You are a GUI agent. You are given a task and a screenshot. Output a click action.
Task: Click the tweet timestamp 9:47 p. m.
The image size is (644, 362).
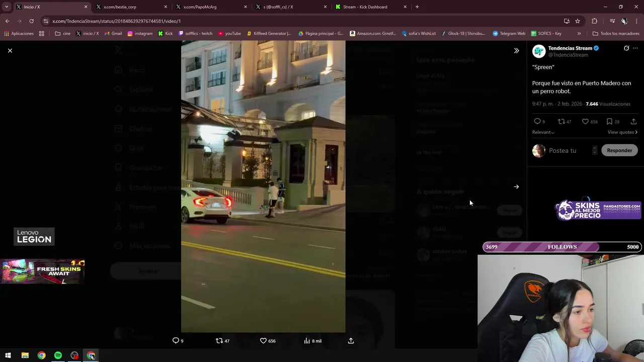tap(557, 104)
